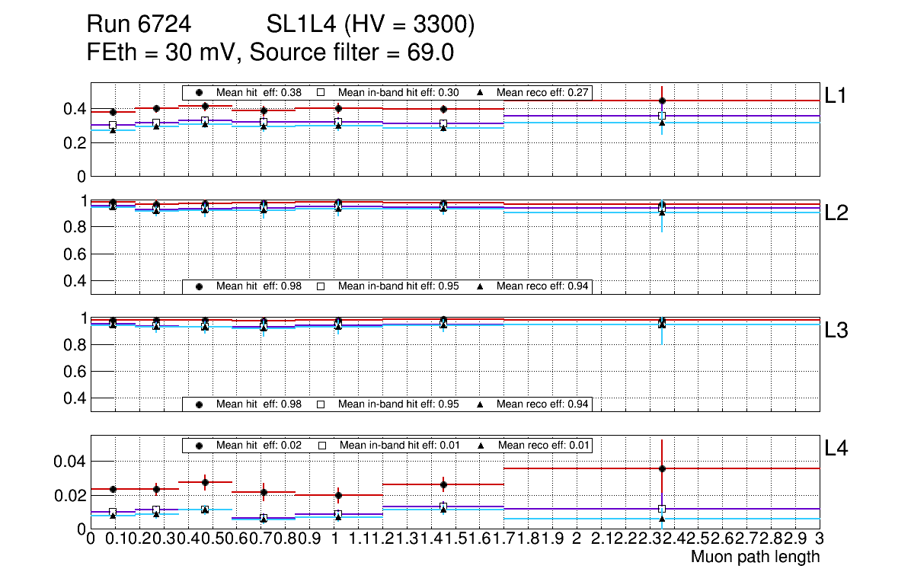Click 'Mean hit eff: 0.38' legend text
The height and width of the screenshot is (588, 911).
point(258,92)
